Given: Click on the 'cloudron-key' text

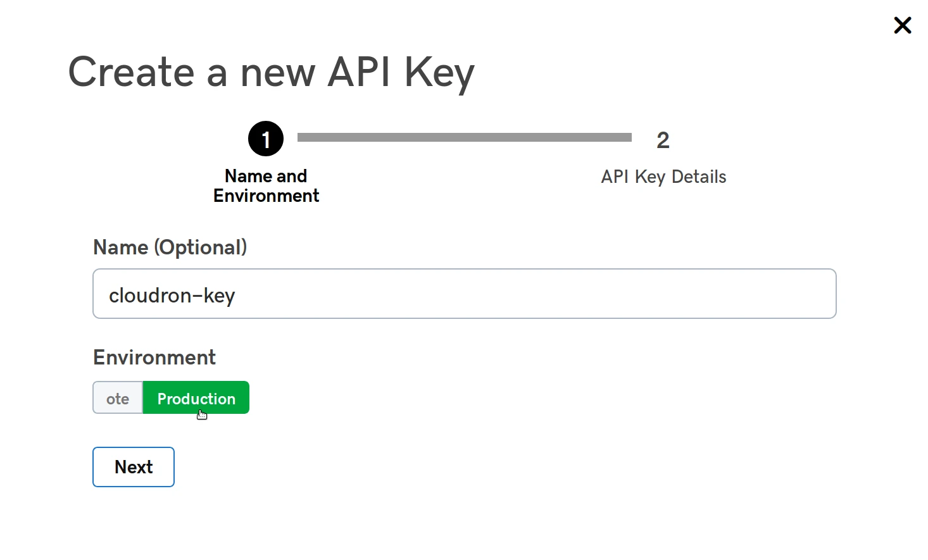Looking at the screenshot, I should coord(172,296).
